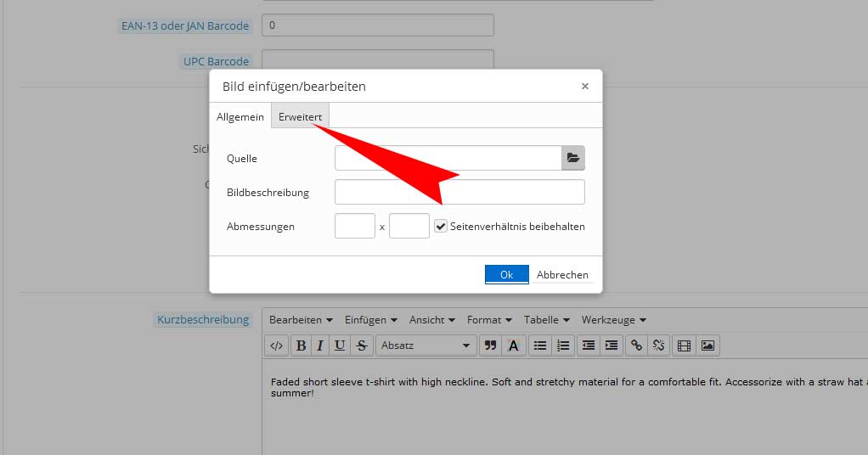
Task: Cancel the dialog with Abbrechen
Action: (562, 274)
